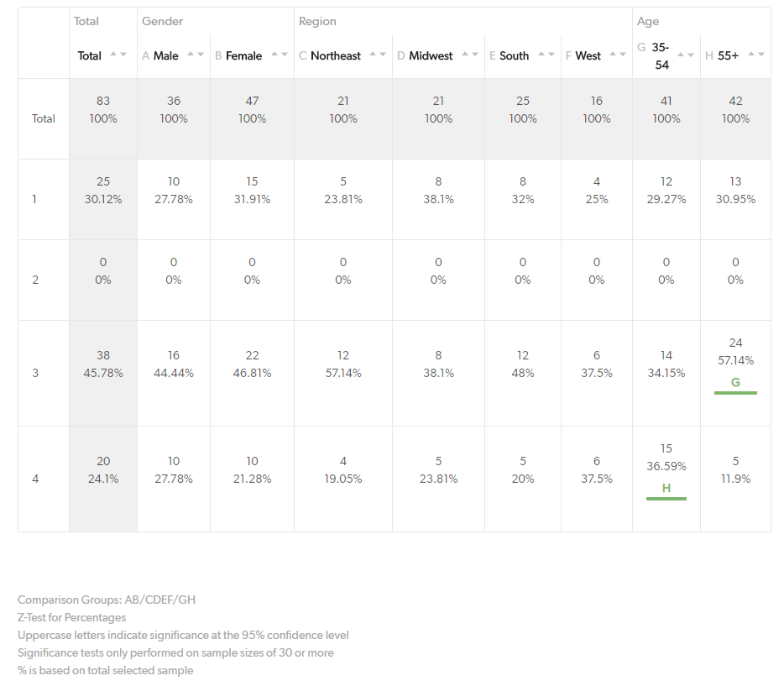Sort 55+ column ascending with up arrow

(x=750, y=55)
